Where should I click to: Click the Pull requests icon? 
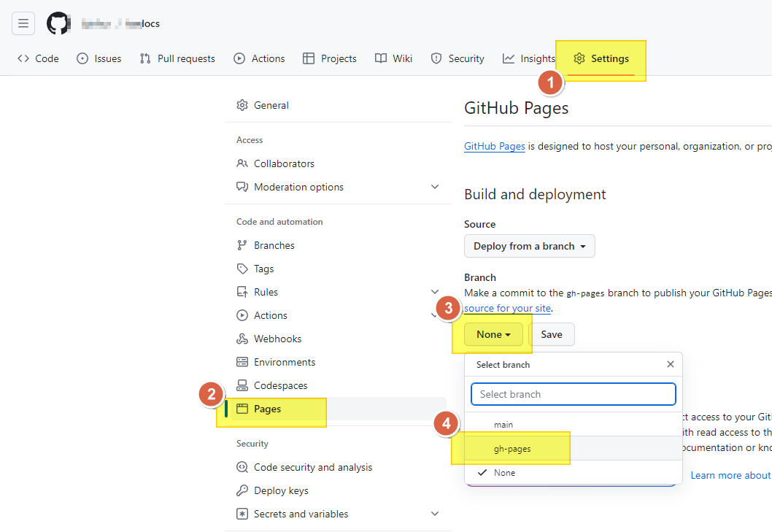click(x=144, y=58)
